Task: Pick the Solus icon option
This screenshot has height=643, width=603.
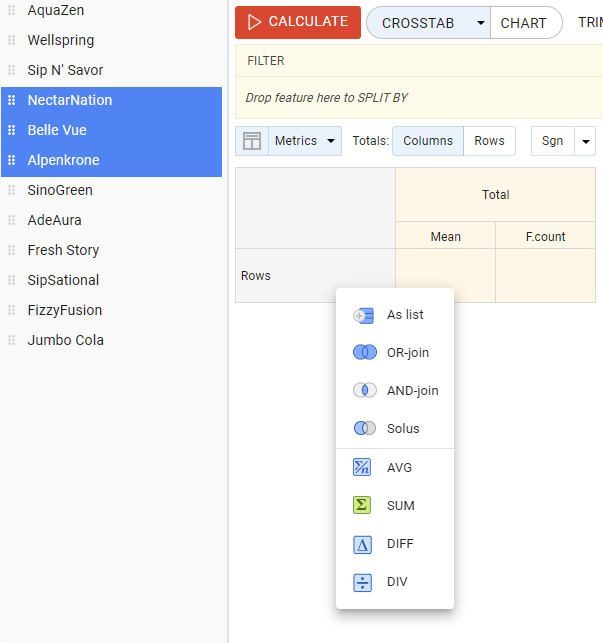Action: pos(364,429)
